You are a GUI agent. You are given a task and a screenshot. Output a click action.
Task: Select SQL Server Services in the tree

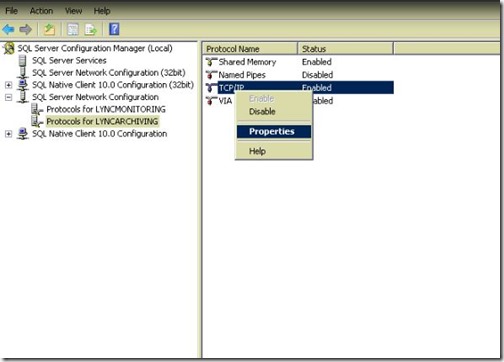coord(69,61)
